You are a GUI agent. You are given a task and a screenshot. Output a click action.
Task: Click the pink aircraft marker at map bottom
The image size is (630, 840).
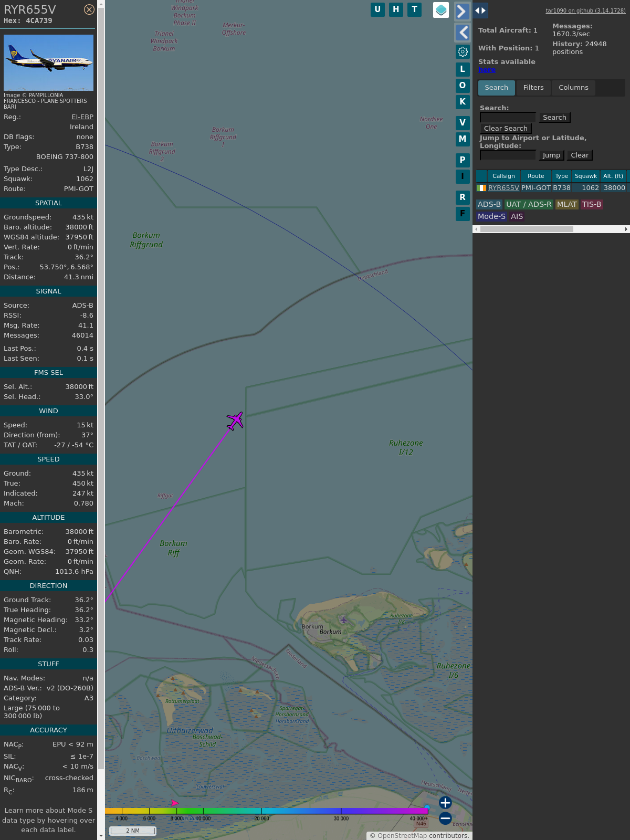175,803
